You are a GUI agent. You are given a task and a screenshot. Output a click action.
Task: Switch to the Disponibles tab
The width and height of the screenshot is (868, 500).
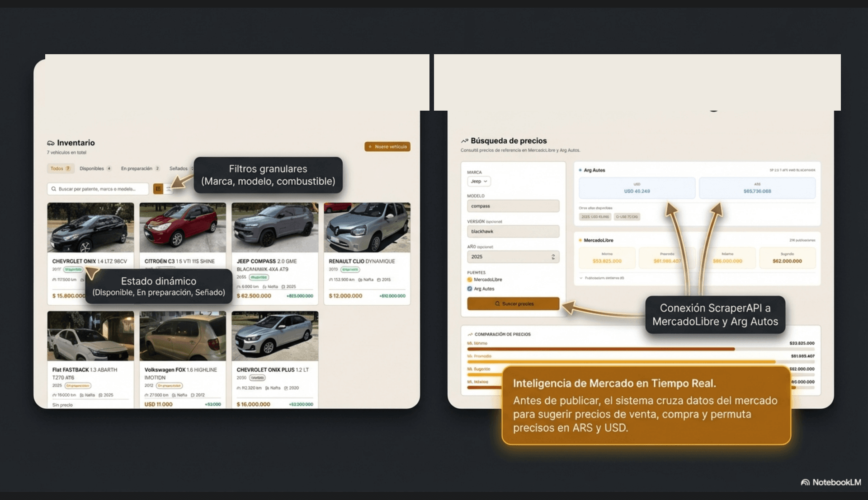point(95,168)
